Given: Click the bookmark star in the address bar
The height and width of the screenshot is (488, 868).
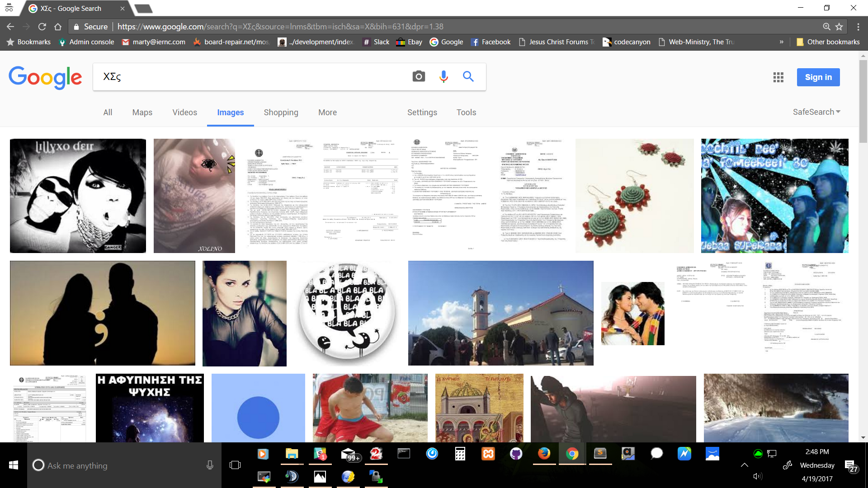Looking at the screenshot, I should (839, 27).
